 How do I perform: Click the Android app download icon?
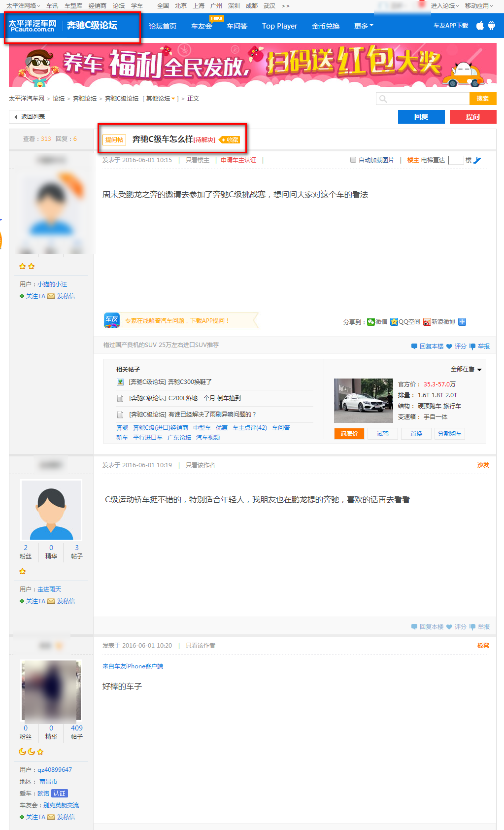point(491,26)
